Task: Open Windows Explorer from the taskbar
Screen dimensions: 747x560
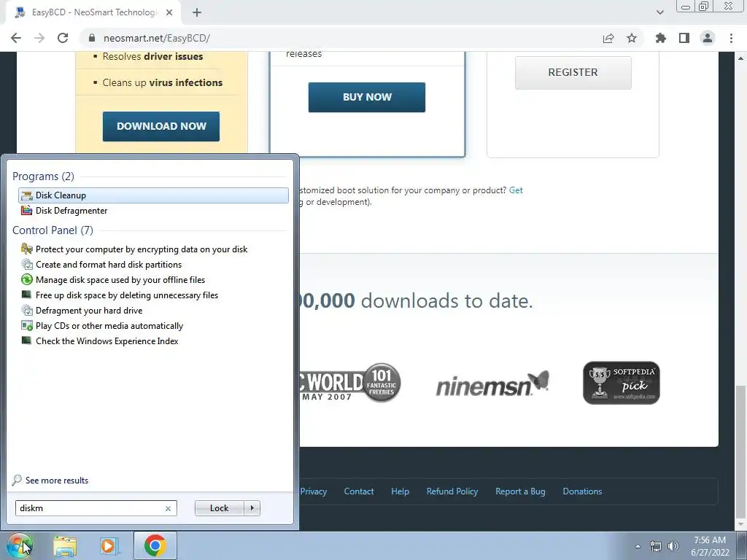Action: pyautogui.click(x=65, y=545)
